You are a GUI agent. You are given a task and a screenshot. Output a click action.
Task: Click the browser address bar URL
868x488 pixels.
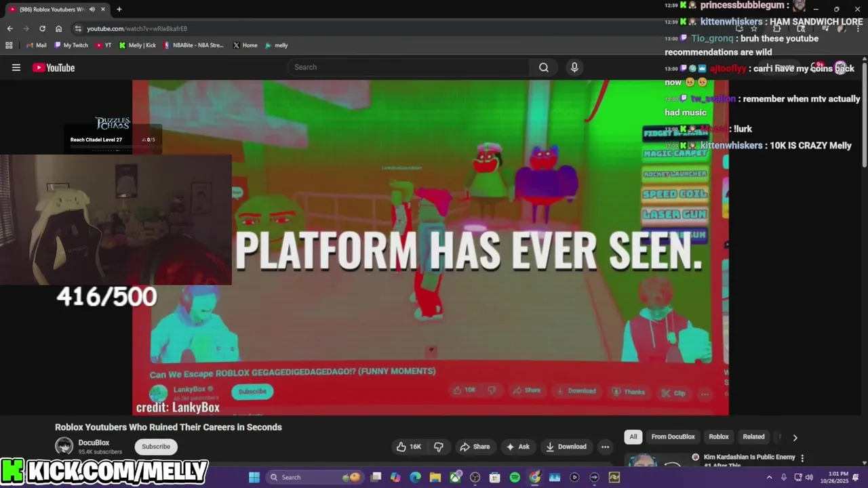point(137,28)
